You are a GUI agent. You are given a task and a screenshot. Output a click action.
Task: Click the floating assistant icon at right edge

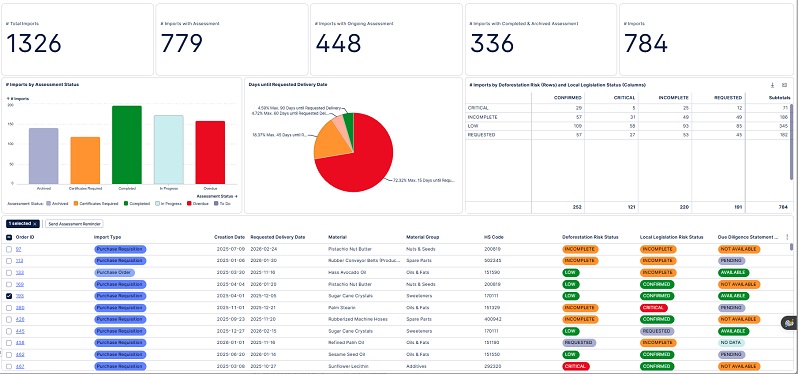click(789, 323)
